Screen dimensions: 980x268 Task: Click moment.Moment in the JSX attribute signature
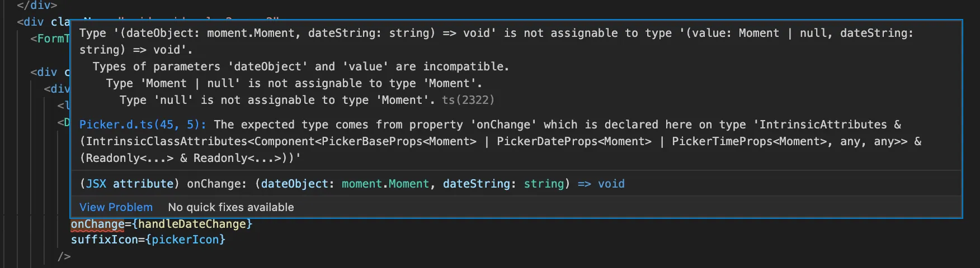point(385,184)
